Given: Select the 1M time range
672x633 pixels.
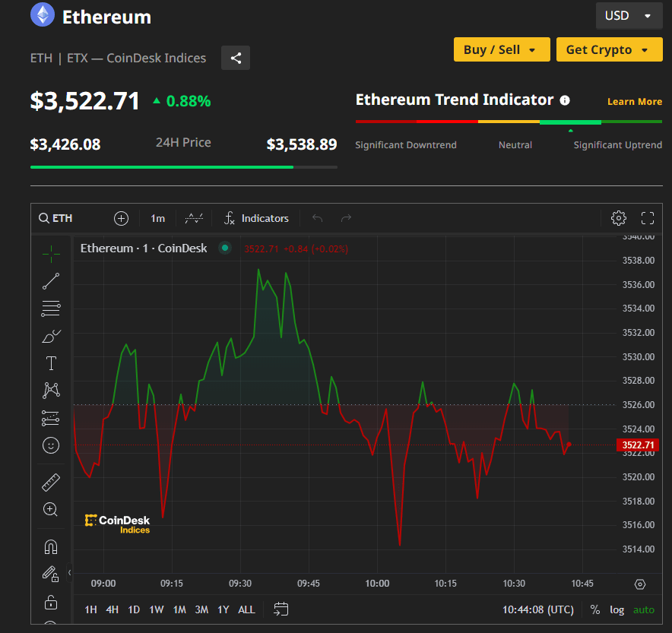Looking at the screenshot, I should (x=179, y=609).
